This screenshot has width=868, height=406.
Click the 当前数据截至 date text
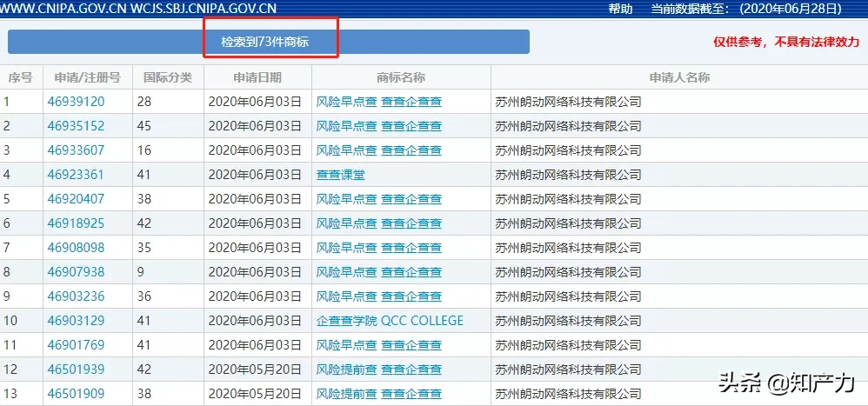[746, 9]
